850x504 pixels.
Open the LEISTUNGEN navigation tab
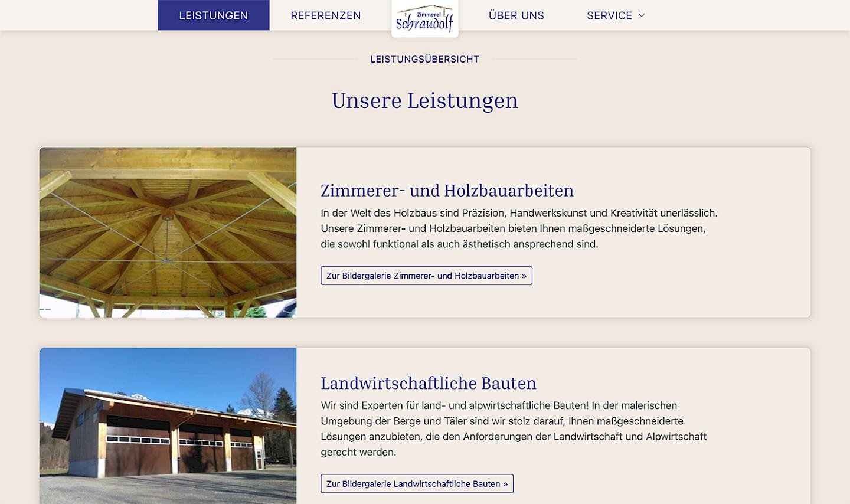point(213,15)
